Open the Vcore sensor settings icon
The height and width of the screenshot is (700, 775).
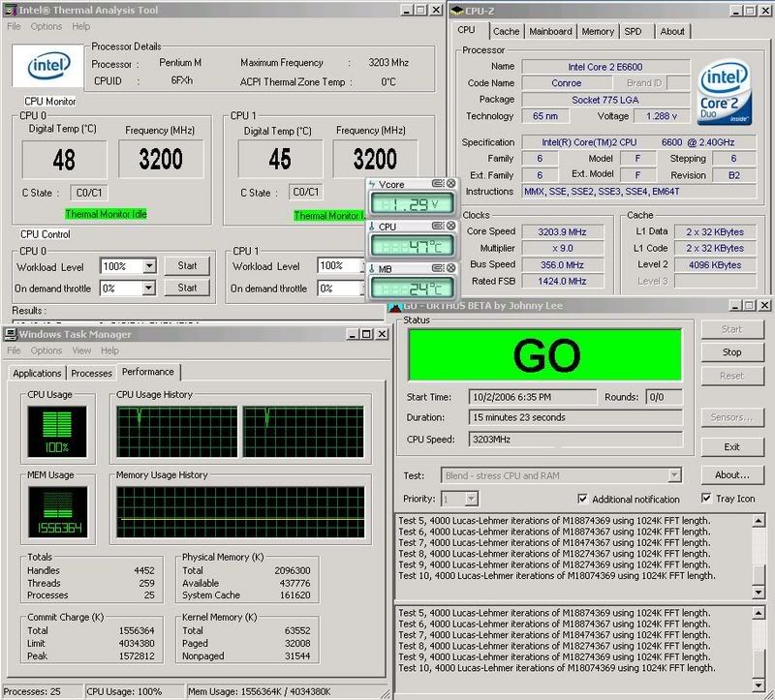[438, 183]
